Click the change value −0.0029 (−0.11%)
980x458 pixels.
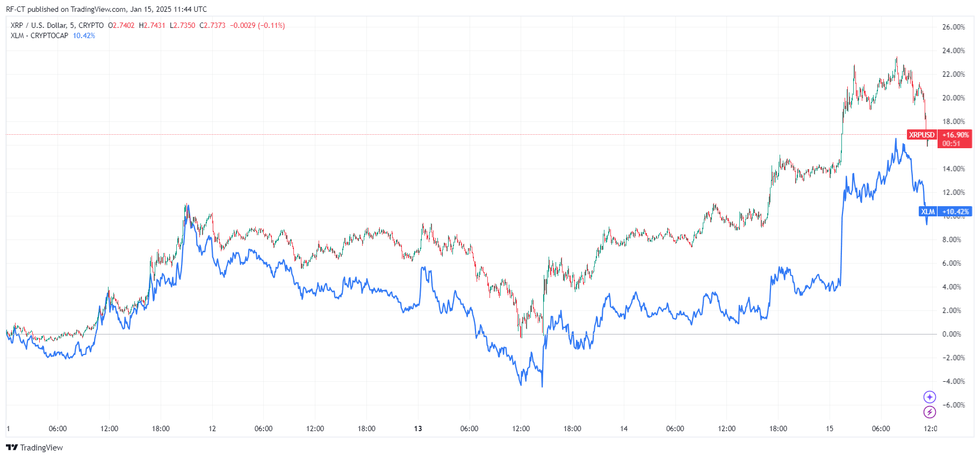click(x=257, y=25)
